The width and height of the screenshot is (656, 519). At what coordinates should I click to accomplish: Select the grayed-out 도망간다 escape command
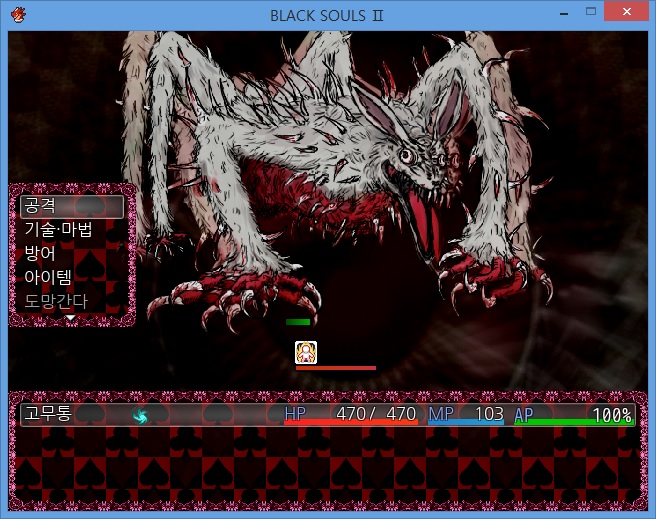click(x=56, y=301)
